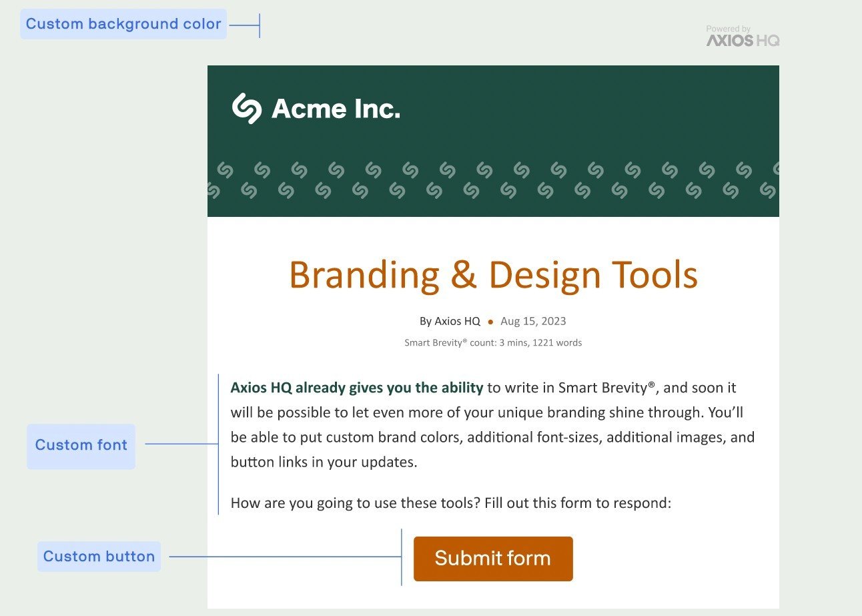Viewport: 862px width, 616px height.
Task: Click the Acme Inc. logo icon in header
Action: 247,108
